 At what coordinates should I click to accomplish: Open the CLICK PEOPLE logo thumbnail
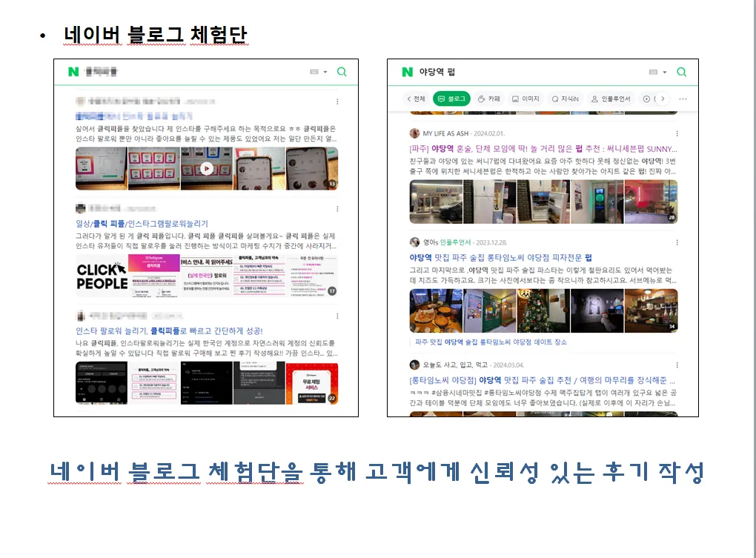(102, 276)
